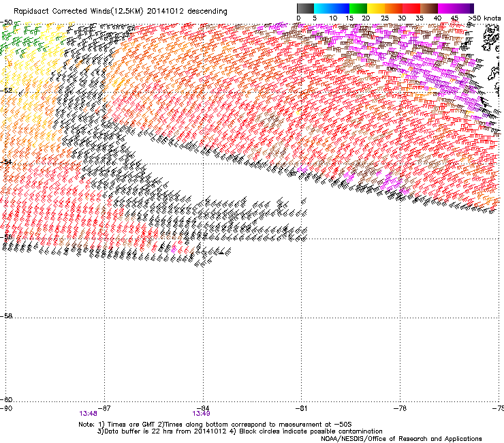Click the -58 latitude axis label
The image size is (504, 443).
(6, 316)
